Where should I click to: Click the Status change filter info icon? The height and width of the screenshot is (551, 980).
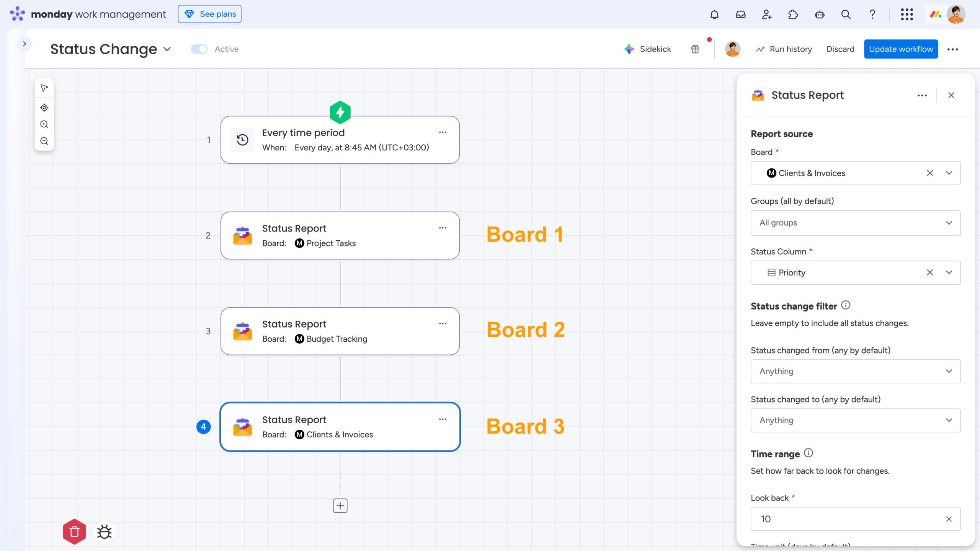pyautogui.click(x=846, y=305)
